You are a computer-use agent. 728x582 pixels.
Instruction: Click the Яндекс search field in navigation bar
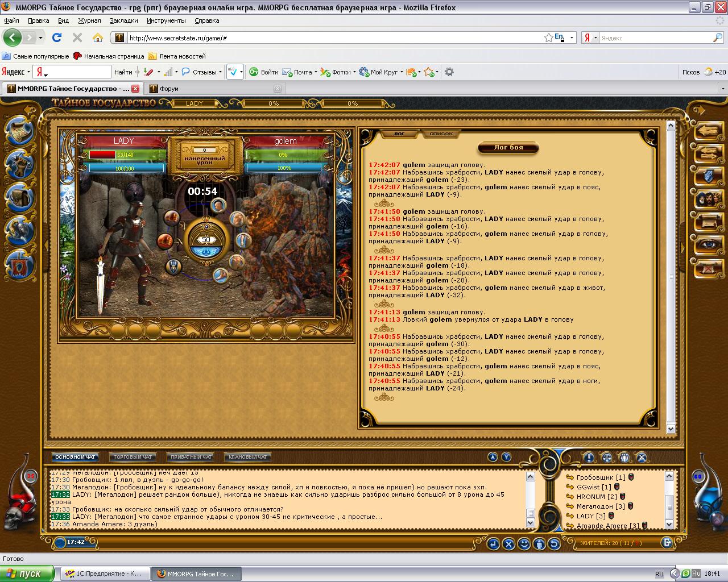[656, 38]
